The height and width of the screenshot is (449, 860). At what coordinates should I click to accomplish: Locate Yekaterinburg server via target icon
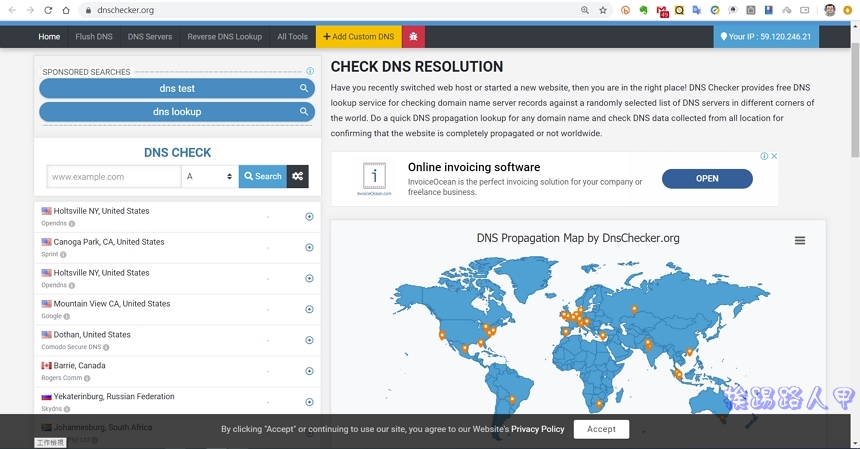309,402
